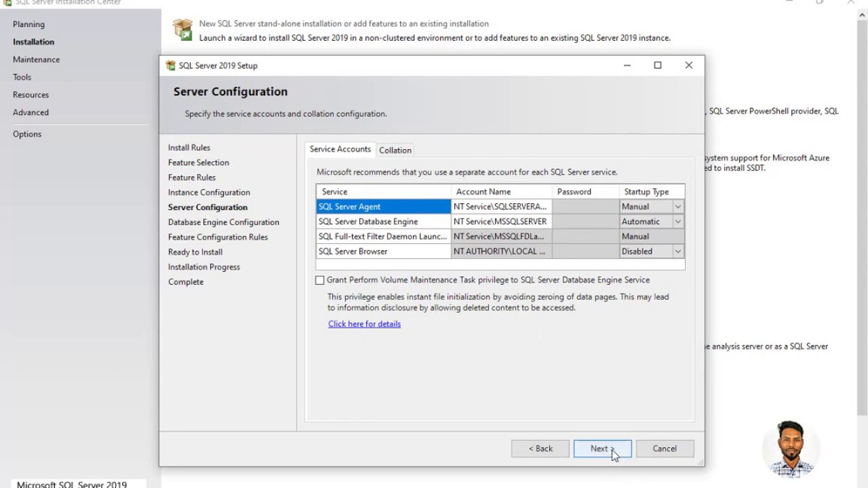868x488 pixels.
Task: Select the SQL Server Database Engine service cell
Action: pyautogui.click(x=384, y=222)
